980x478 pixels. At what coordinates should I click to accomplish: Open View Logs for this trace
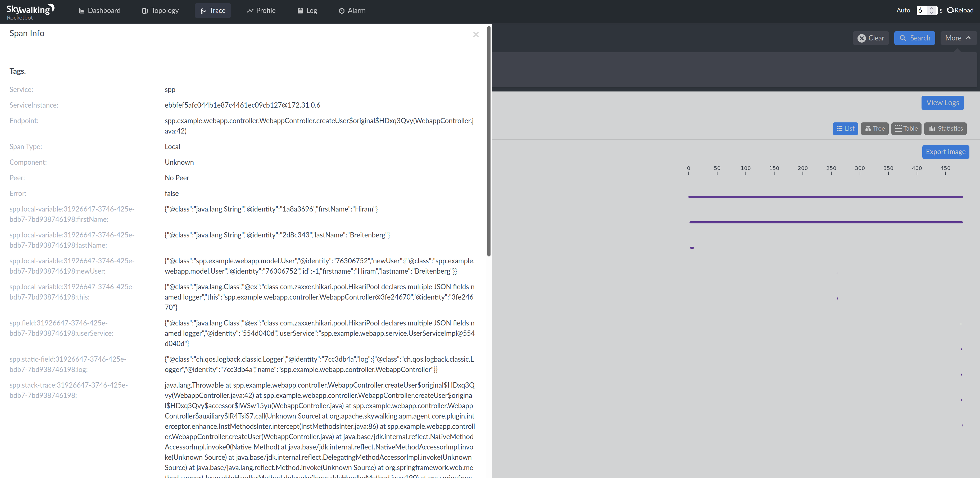pyautogui.click(x=942, y=103)
